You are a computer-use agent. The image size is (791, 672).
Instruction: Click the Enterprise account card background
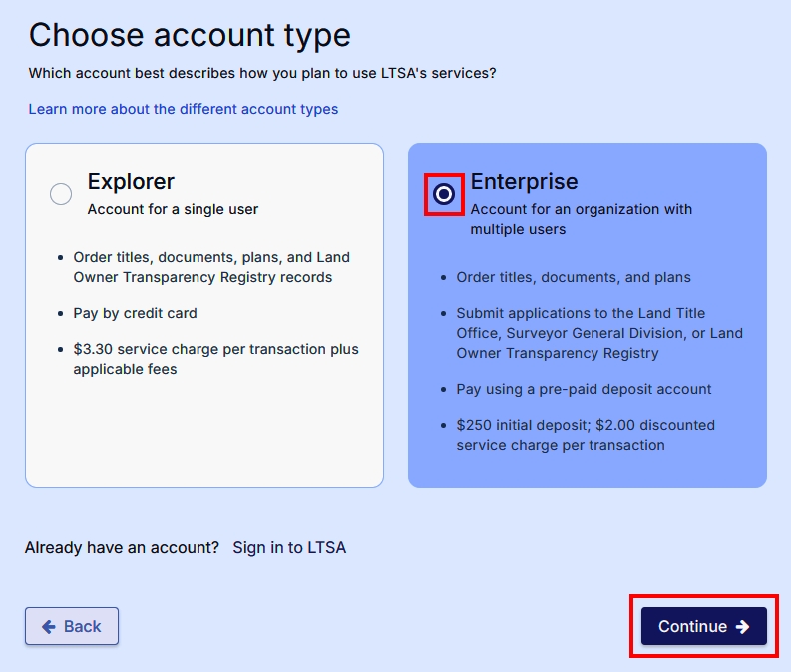[x=588, y=315]
